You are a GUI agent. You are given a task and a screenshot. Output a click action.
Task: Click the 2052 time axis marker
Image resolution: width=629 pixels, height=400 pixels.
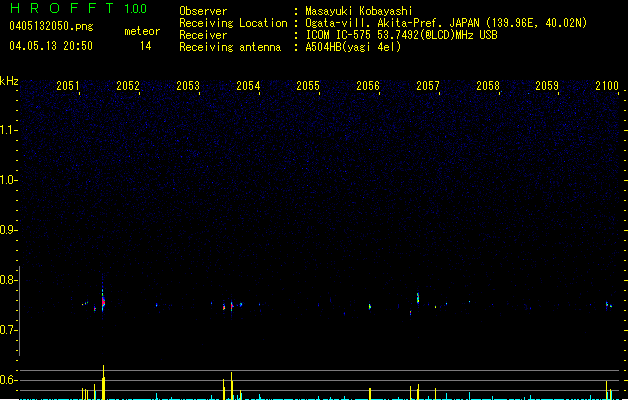128,86
